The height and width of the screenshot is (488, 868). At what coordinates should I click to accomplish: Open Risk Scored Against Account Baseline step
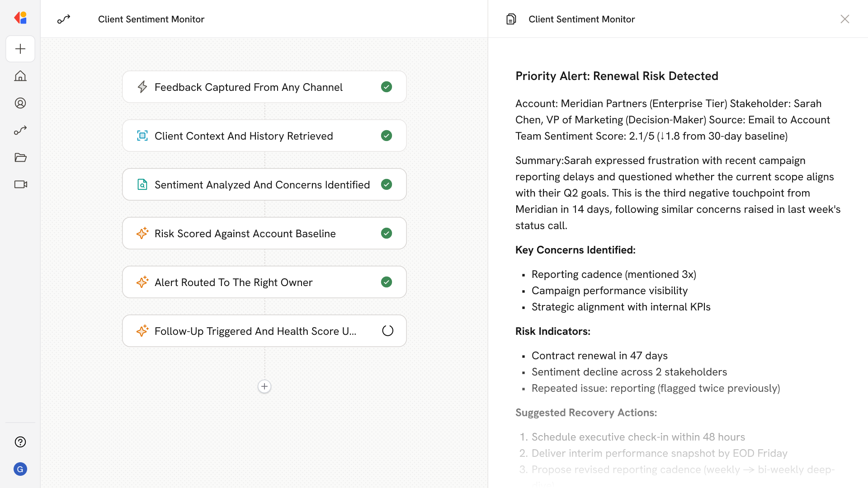pyautogui.click(x=245, y=234)
